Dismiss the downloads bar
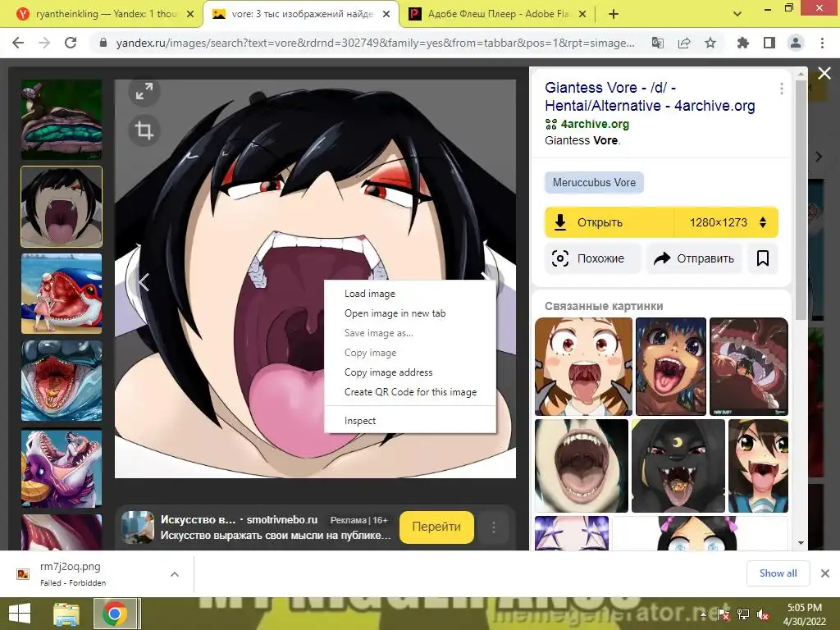The height and width of the screenshot is (630, 840). (825, 573)
